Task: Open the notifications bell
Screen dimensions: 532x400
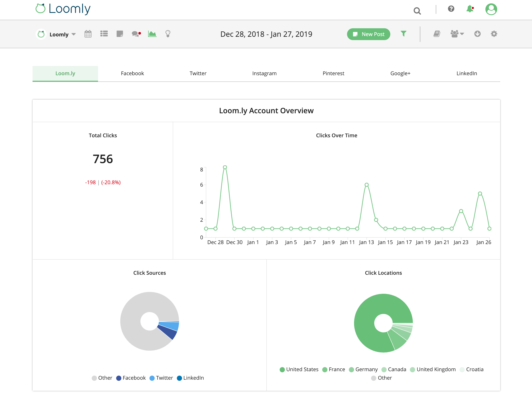Action: point(469,10)
